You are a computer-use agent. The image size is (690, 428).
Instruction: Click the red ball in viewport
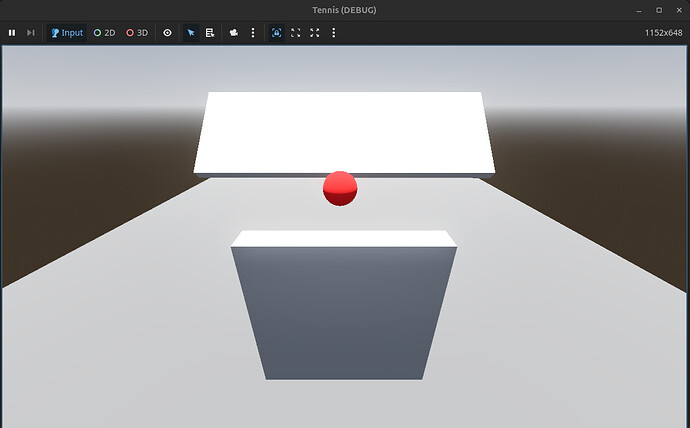click(340, 189)
